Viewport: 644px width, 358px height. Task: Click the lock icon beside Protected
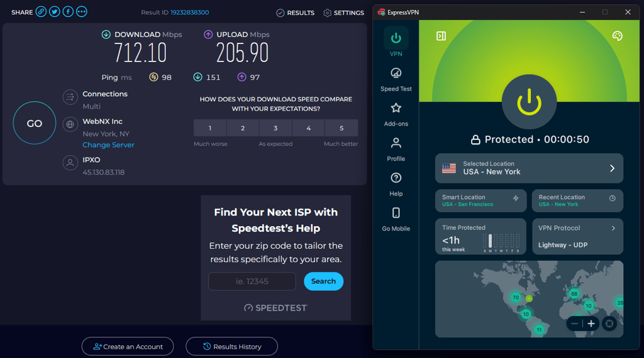[475, 140]
